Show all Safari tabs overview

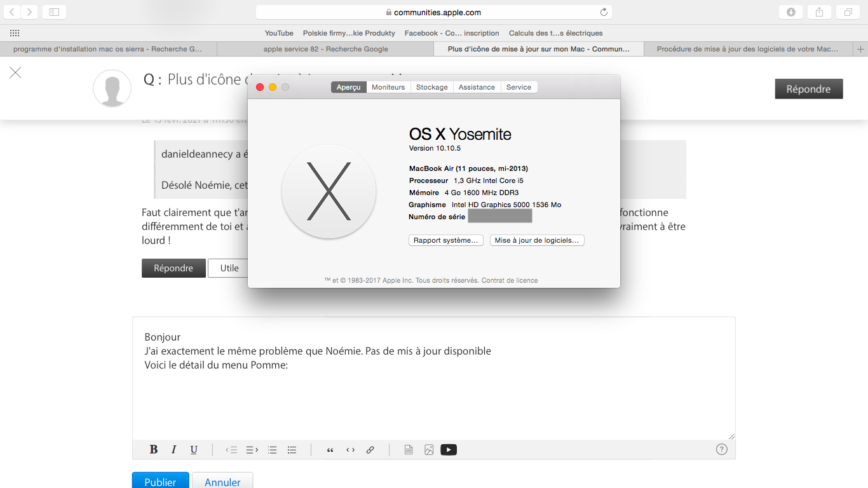pos(848,12)
